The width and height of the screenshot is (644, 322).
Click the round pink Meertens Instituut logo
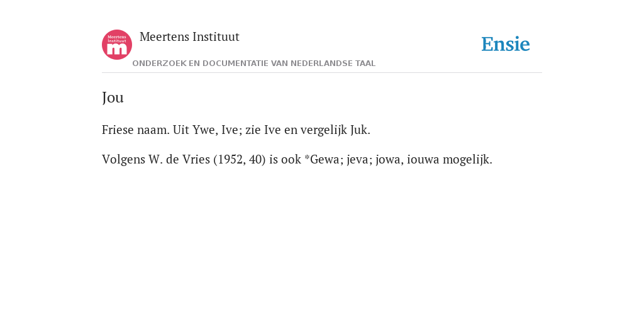116,45
